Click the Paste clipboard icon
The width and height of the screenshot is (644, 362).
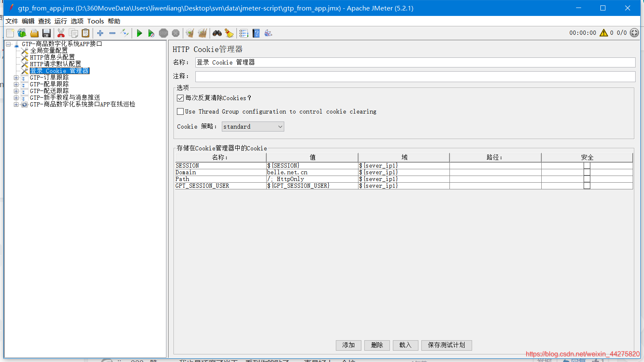86,33
